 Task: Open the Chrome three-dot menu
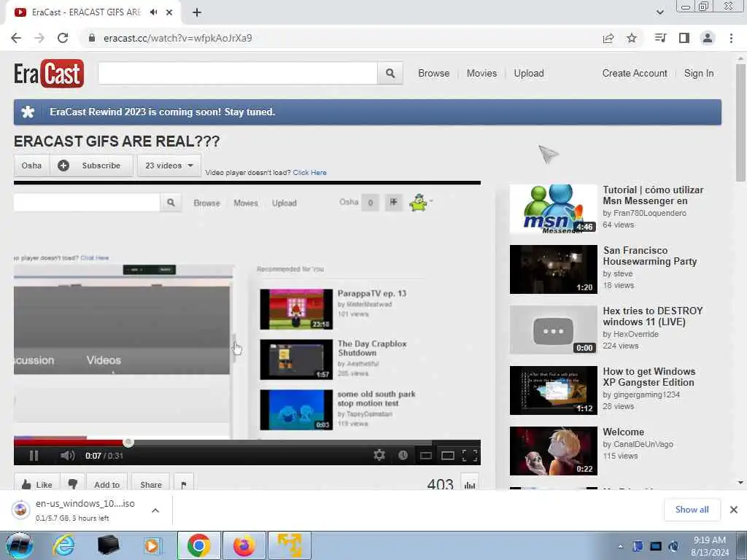tap(731, 38)
